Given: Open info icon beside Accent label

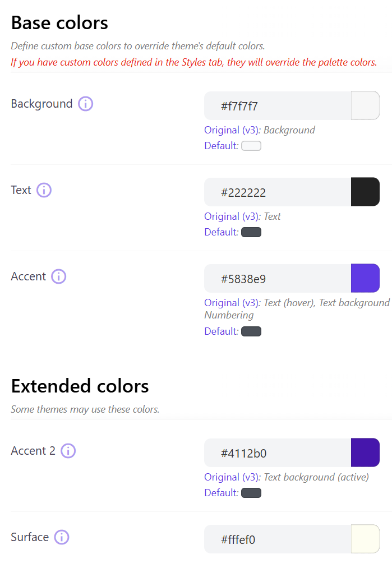Looking at the screenshot, I should (x=59, y=276).
